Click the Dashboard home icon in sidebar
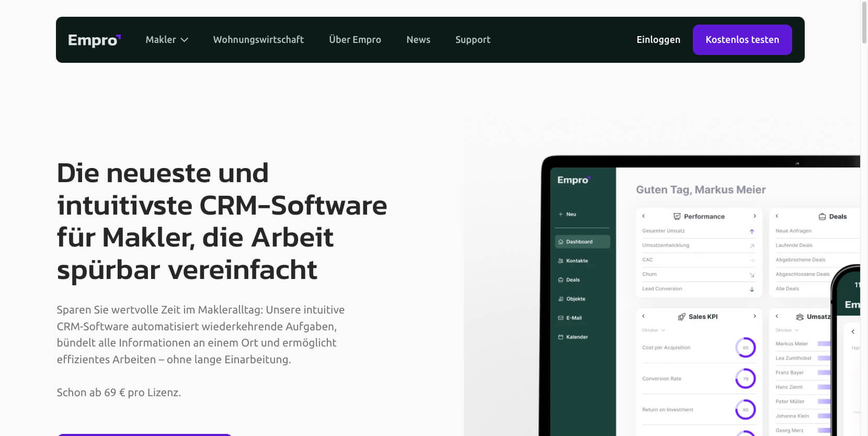The width and height of the screenshot is (868, 436). pyautogui.click(x=561, y=242)
